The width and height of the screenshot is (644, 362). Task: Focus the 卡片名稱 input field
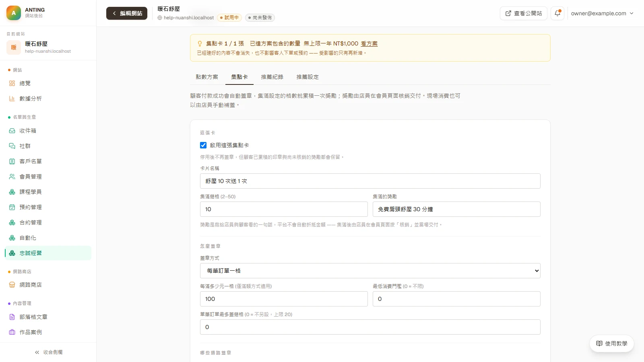pyautogui.click(x=370, y=181)
